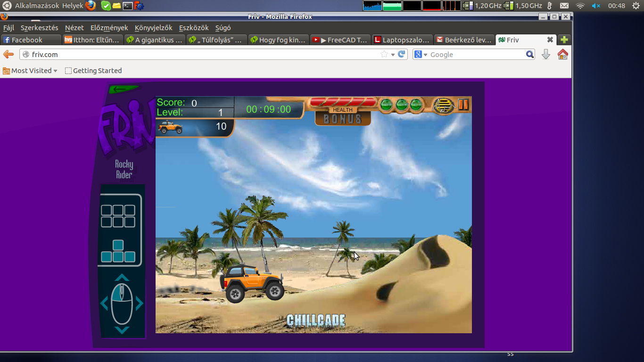
Task: Open the Alkalmazások panel menu
Action: coord(37,6)
